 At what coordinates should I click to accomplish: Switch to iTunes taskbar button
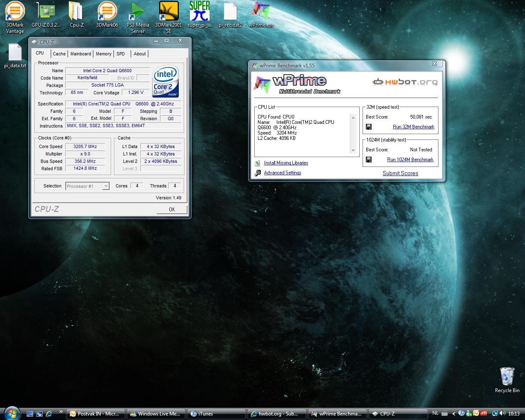pos(217,414)
